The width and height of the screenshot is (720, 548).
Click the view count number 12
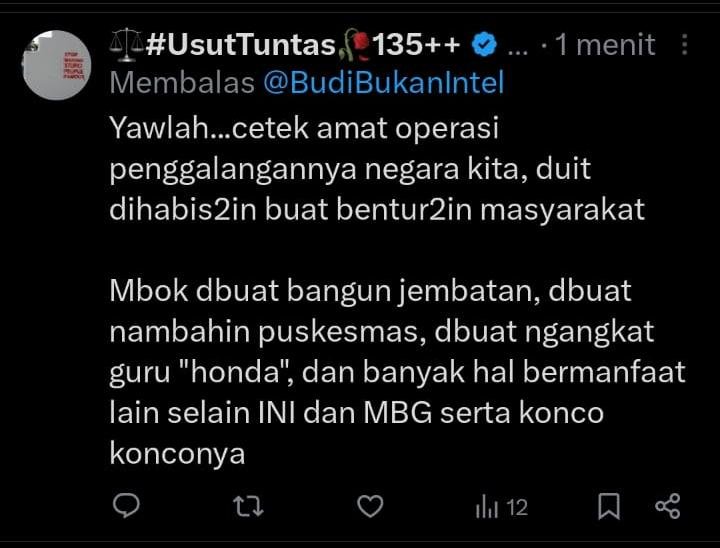[x=517, y=508]
